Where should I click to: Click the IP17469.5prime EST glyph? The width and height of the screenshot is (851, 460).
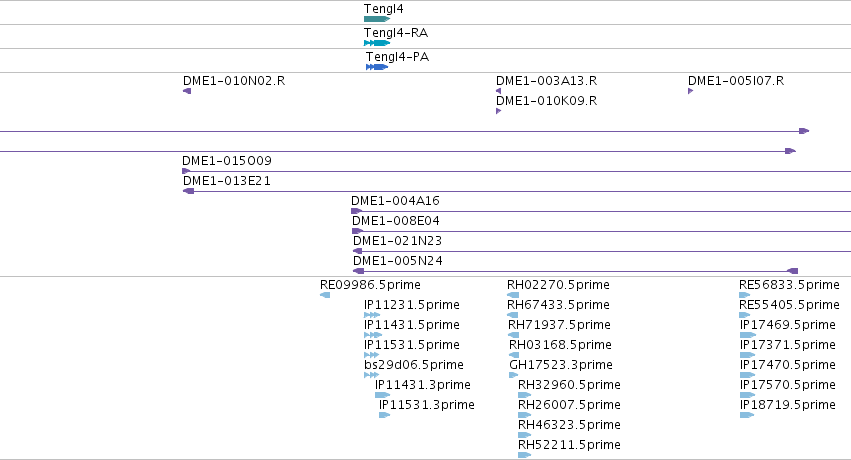click(747, 335)
